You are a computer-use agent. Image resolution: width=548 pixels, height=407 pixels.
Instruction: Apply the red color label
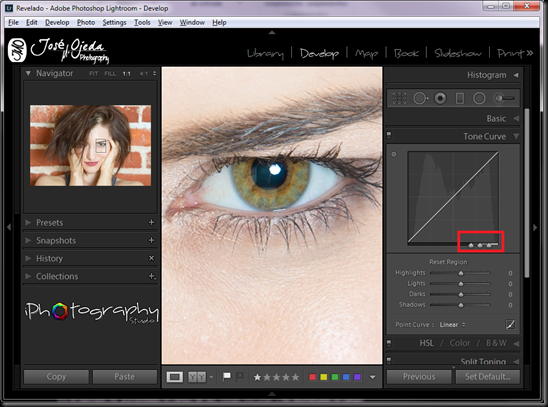tap(313, 377)
